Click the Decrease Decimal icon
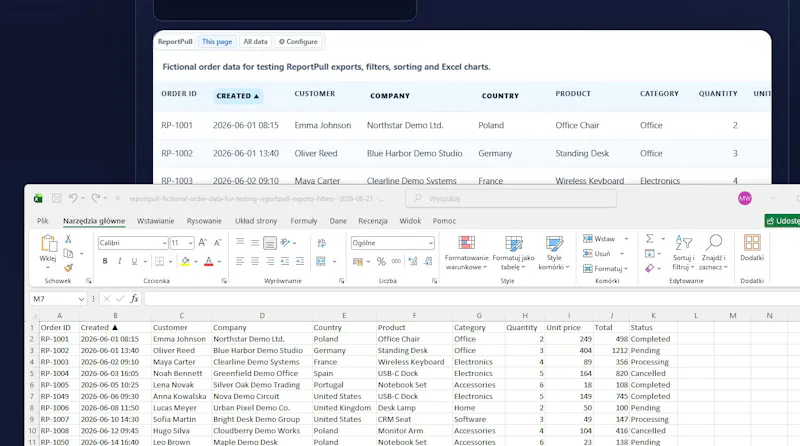 point(428,261)
